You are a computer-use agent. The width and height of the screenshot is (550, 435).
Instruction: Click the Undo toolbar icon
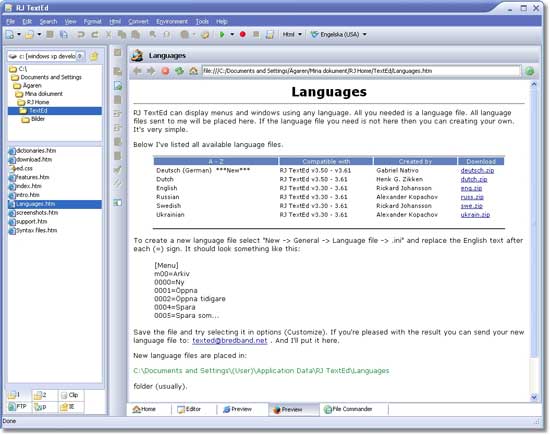pyautogui.click(x=81, y=35)
